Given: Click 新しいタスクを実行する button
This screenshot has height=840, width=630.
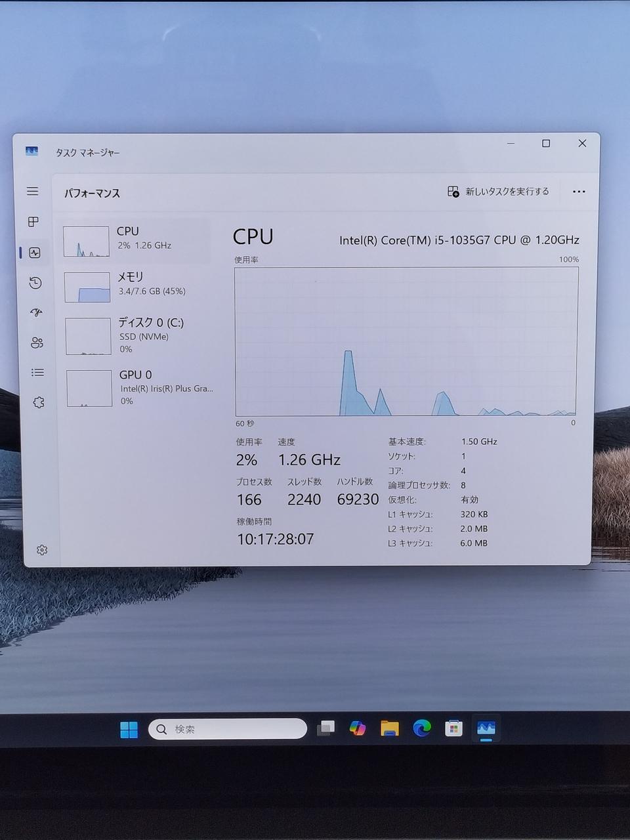Looking at the screenshot, I should pos(498,192).
